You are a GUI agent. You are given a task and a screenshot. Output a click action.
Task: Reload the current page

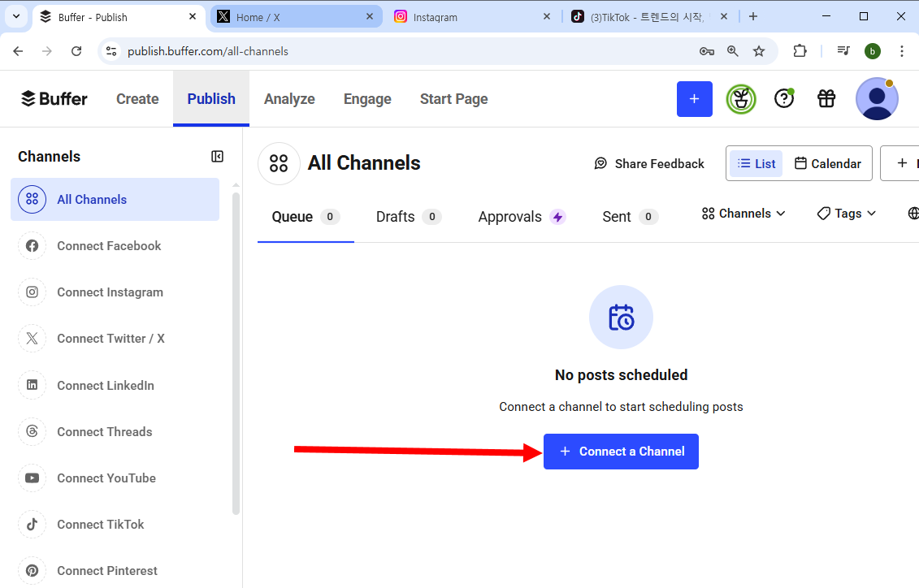pos(76,51)
